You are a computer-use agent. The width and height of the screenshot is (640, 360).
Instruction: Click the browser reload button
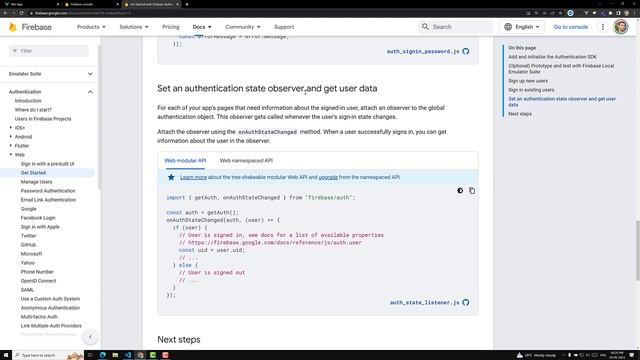21,13
